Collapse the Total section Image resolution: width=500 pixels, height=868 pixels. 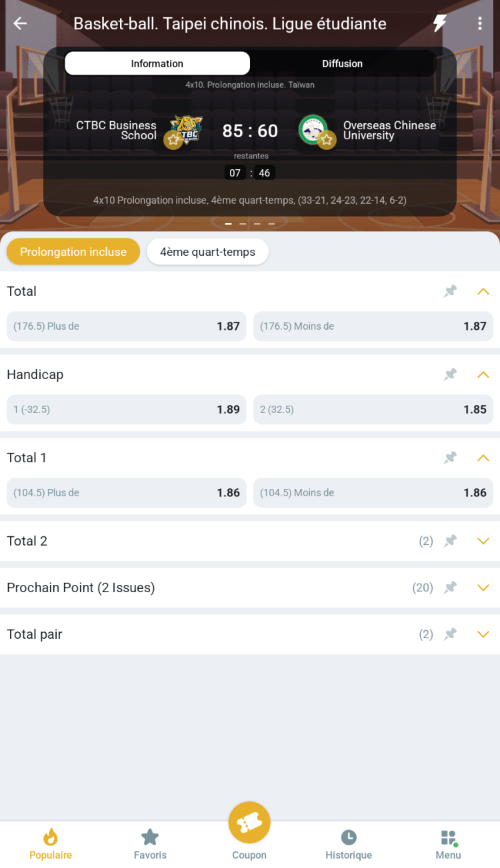483,291
